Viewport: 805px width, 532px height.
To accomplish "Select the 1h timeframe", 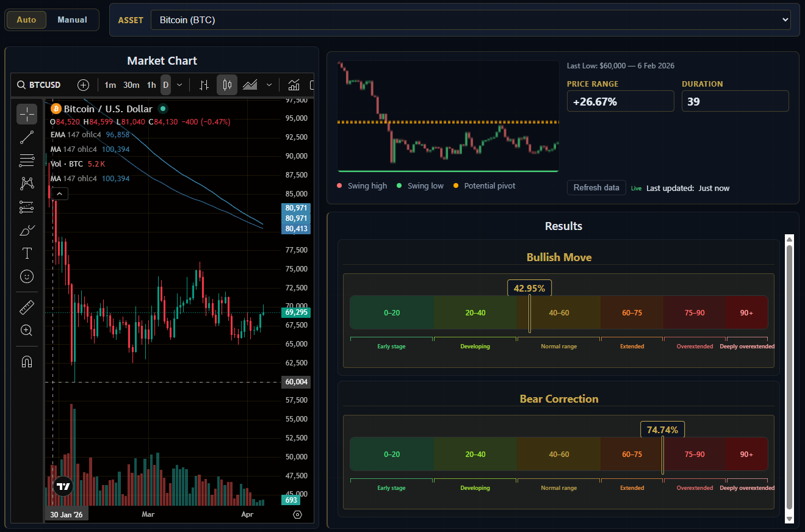I will [151, 85].
